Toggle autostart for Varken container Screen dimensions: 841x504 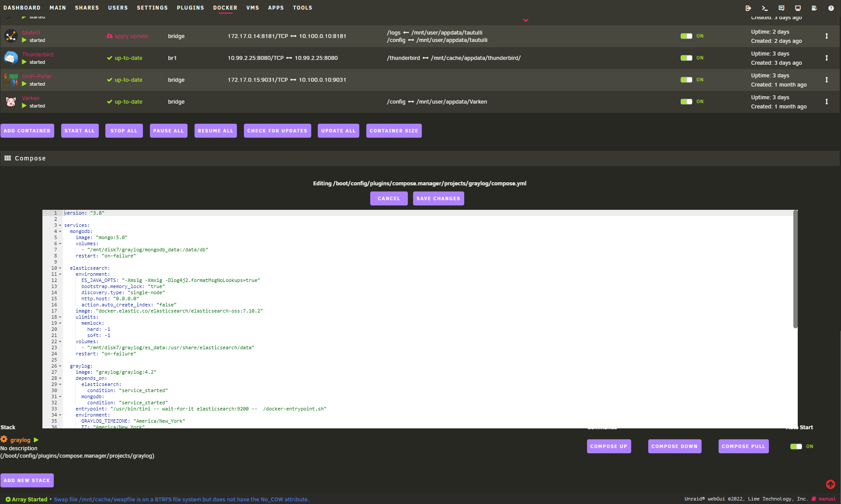[686, 101]
